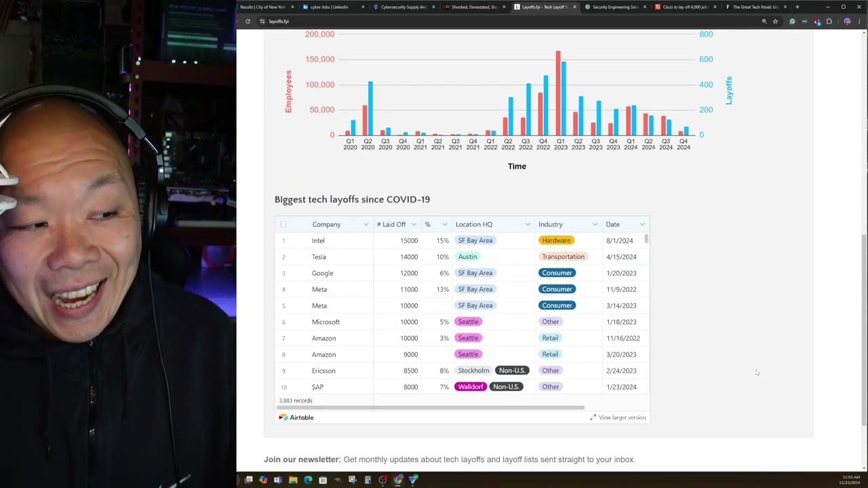Switch to the Shocked, Devastated tab
Screen dimensions: 868x488
tap(474, 7)
